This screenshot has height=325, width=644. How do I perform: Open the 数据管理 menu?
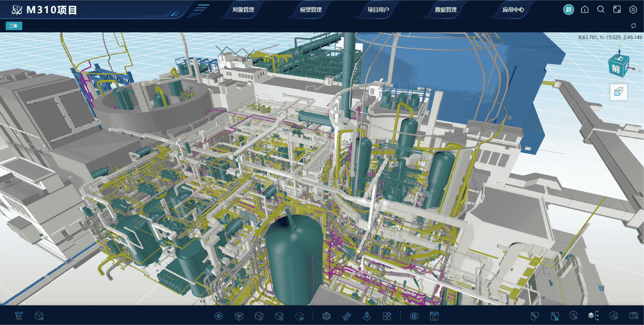[446, 10]
